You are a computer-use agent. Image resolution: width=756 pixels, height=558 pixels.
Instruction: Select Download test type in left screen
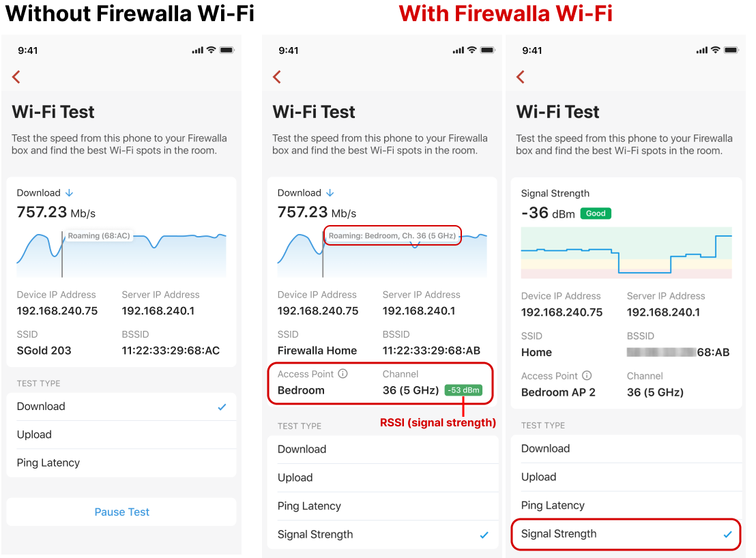pos(121,407)
